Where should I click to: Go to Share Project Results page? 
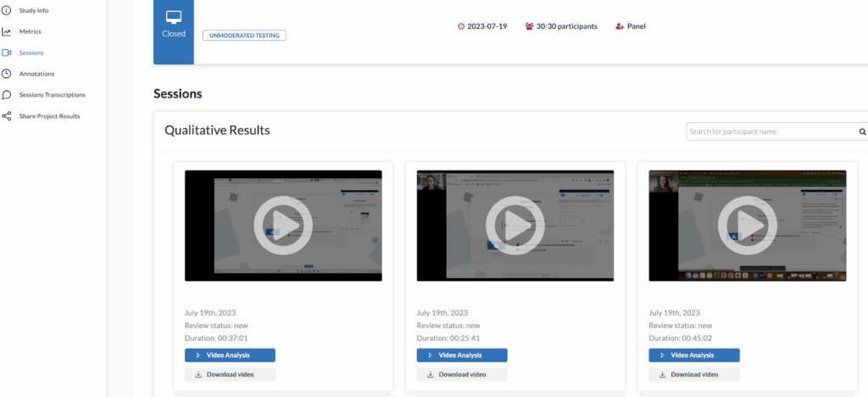pos(49,116)
